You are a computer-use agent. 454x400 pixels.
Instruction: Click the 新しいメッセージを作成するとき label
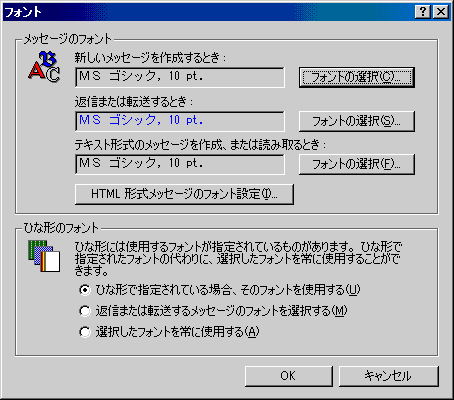coord(150,58)
